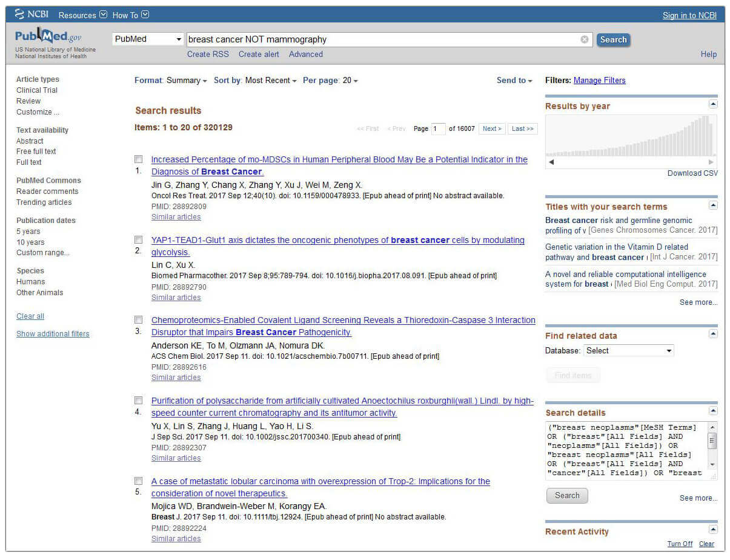Collapse the Find related data panel
730x560 pixels.
[713, 335]
